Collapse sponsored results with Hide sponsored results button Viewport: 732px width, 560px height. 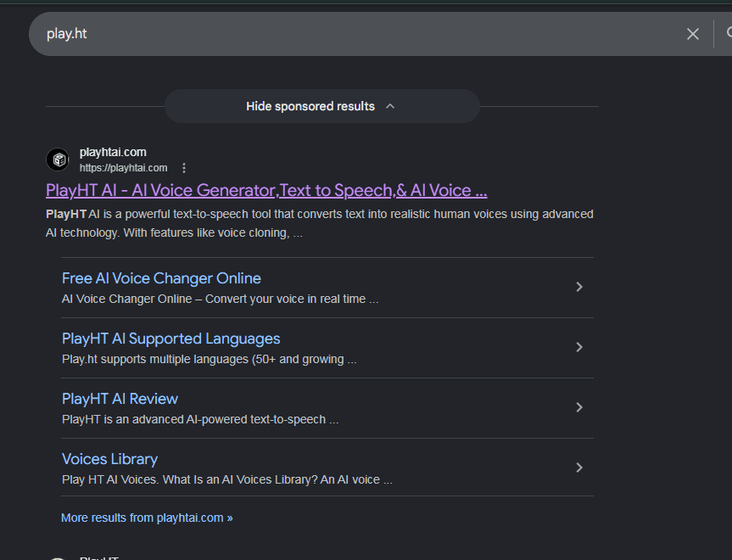click(x=321, y=107)
